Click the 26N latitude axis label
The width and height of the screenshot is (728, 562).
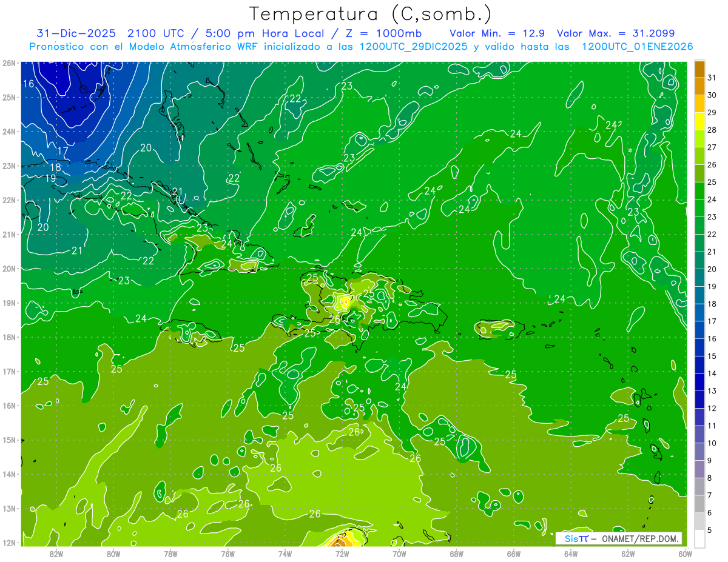pos(9,63)
